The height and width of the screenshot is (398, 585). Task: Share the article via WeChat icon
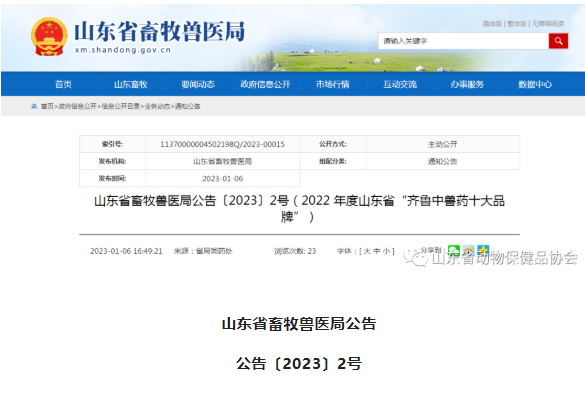[454, 250]
